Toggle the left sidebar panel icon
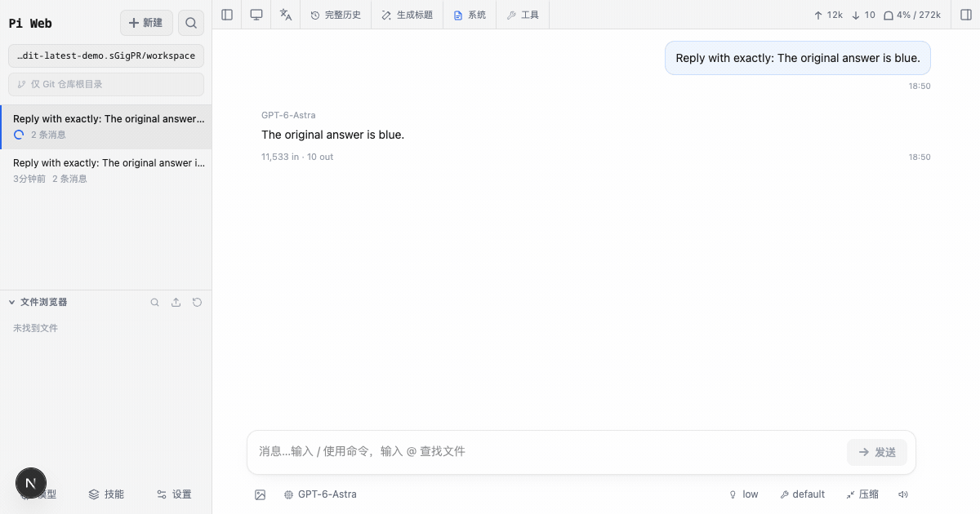 click(227, 15)
